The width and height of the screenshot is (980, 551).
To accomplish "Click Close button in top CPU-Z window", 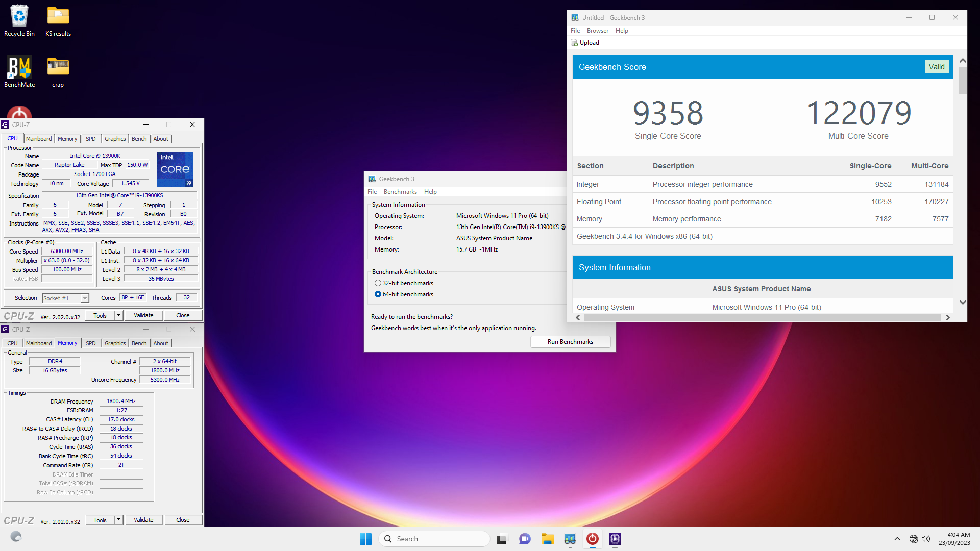I will [x=183, y=316].
